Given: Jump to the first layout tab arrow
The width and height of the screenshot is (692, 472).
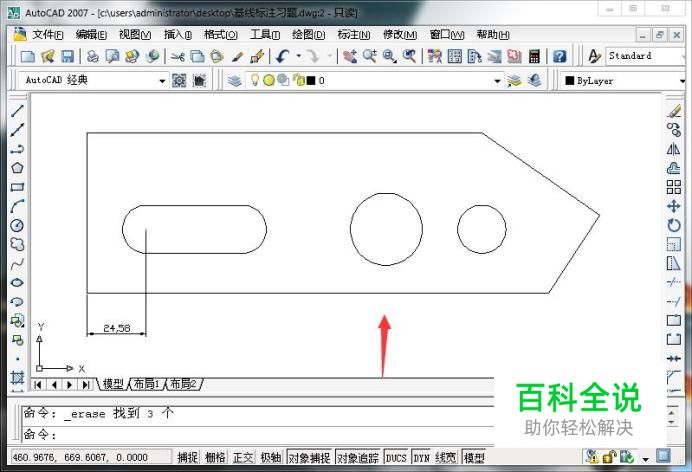Looking at the screenshot, I should [38, 385].
